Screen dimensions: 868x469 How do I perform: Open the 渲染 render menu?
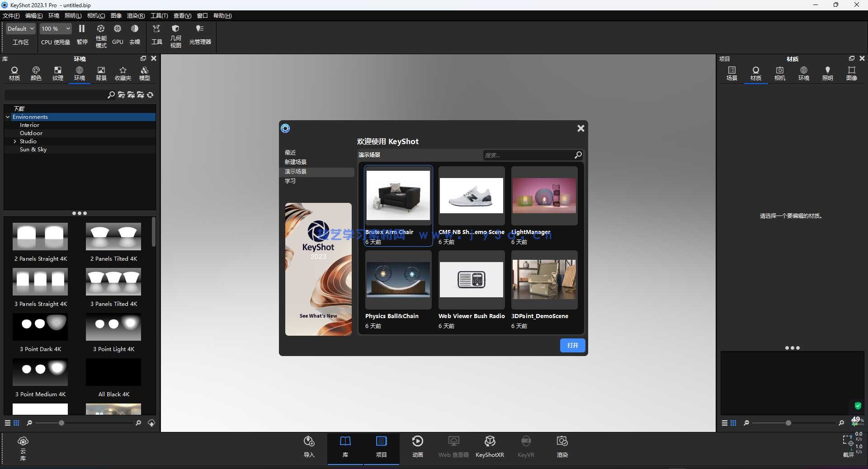point(136,16)
